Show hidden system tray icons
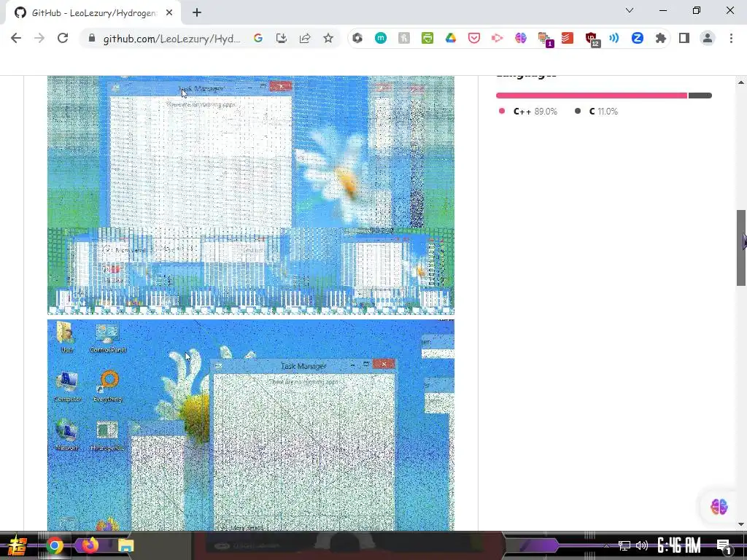 coord(606,545)
